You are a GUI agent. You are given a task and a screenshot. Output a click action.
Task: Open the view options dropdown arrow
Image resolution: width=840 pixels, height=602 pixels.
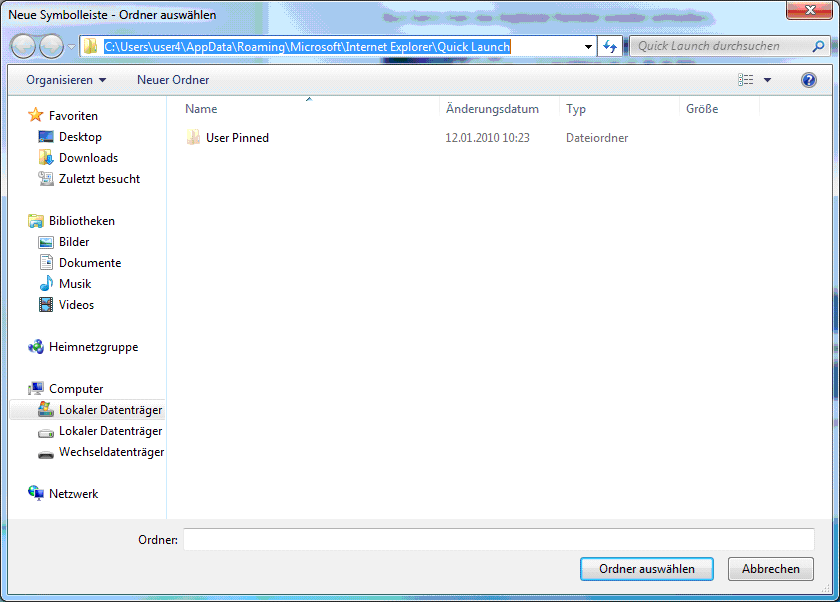point(768,80)
